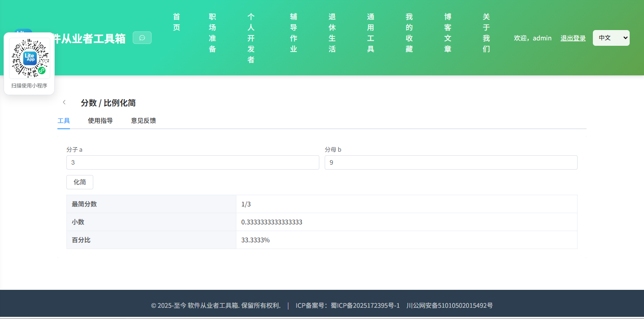The height and width of the screenshot is (319, 644).
Task: Click the 化简 button
Action: (x=80, y=182)
